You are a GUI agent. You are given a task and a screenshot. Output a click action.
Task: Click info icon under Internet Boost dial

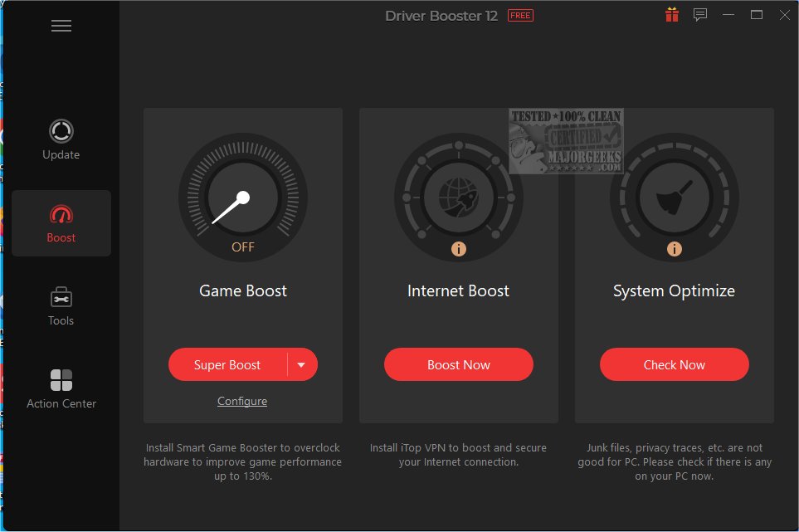coord(459,249)
